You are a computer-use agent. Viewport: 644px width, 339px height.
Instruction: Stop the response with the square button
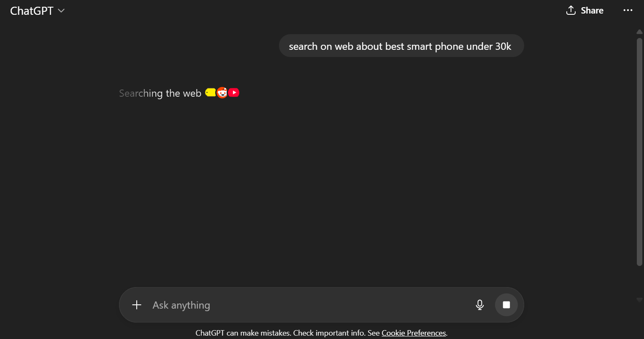pyautogui.click(x=506, y=305)
